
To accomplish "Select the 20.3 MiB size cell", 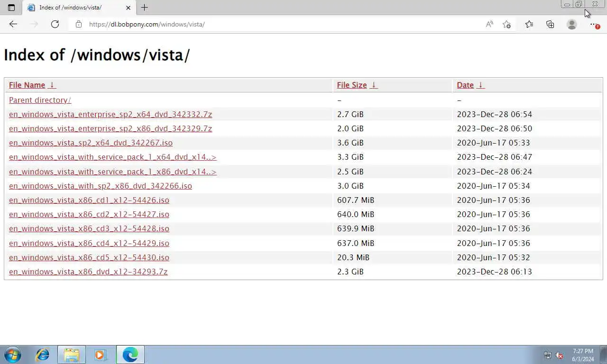I will tap(353, 257).
